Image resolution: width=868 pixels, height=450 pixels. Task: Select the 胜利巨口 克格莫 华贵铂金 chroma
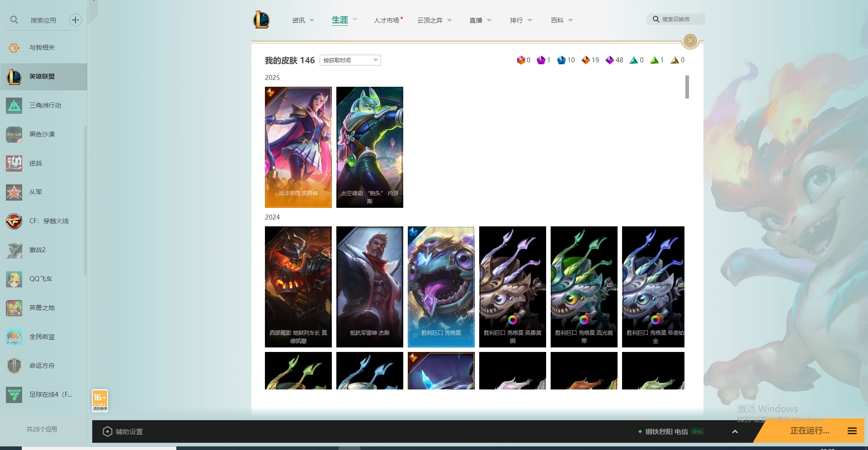(x=653, y=287)
